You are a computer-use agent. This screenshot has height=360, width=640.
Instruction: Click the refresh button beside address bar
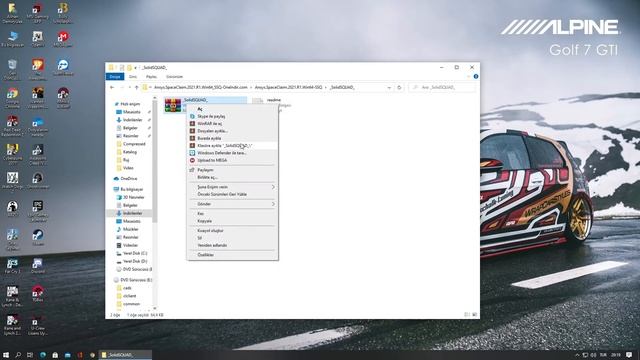[x=399, y=87]
